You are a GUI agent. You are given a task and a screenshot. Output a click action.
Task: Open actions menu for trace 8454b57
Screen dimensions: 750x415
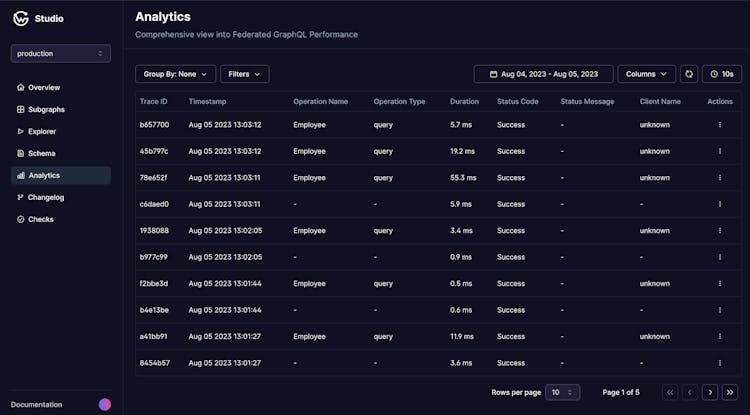tap(719, 362)
